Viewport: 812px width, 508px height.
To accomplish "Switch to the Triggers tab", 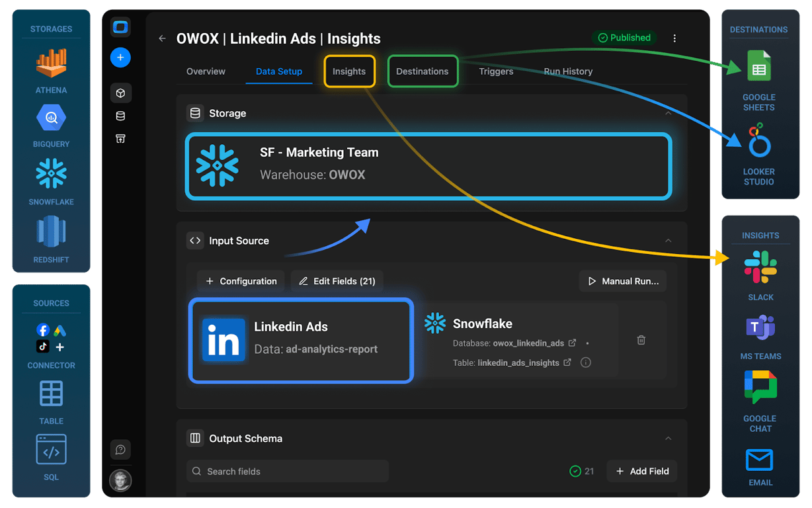I will click(496, 71).
